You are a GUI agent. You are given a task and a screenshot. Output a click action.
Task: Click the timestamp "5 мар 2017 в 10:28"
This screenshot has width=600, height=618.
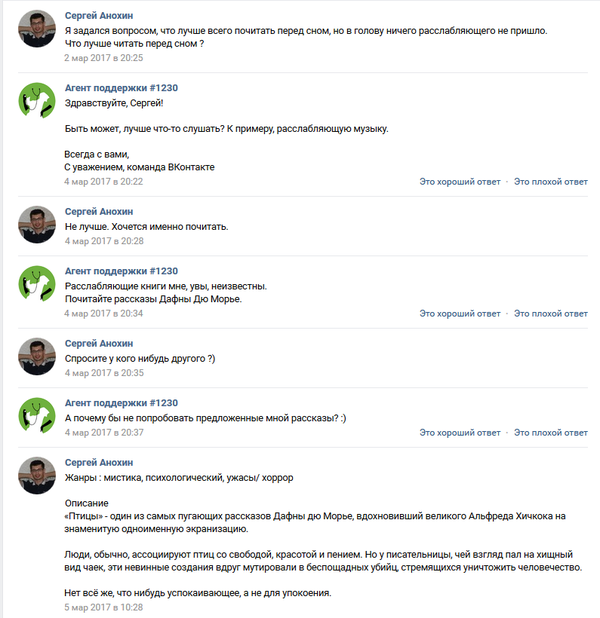[x=103, y=609]
